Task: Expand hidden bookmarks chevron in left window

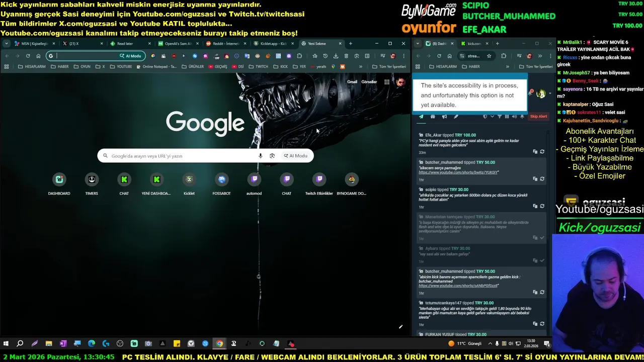Action: [x=361, y=66]
